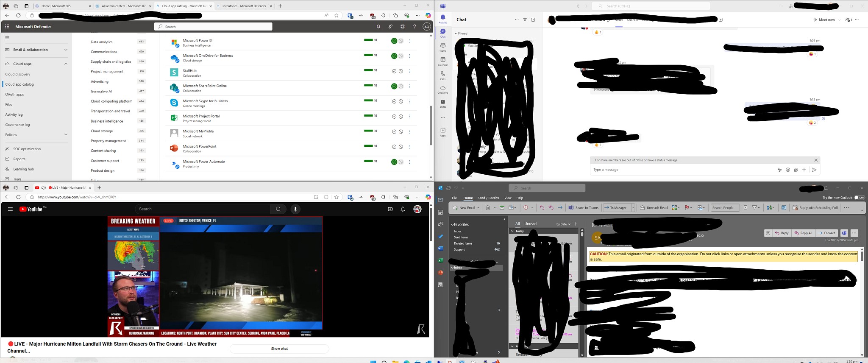Image resolution: width=868 pixels, height=363 pixels.
Task: Open Outlook People from left rail
Action: pos(440,224)
